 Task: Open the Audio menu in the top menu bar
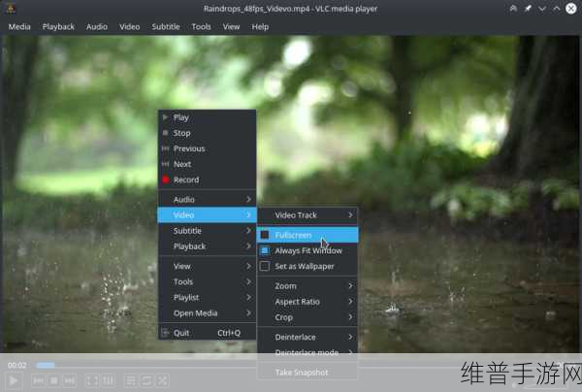pyautogui.click(x=96, y=27)
